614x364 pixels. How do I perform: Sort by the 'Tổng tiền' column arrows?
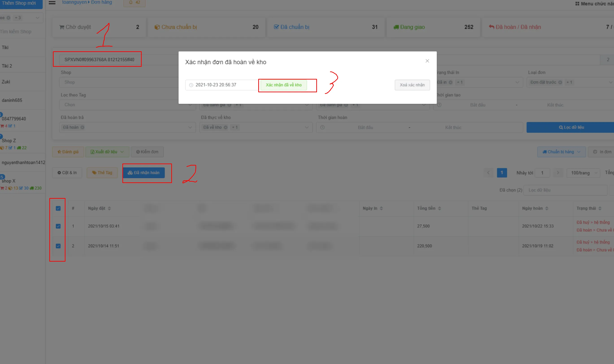[439, 209]
